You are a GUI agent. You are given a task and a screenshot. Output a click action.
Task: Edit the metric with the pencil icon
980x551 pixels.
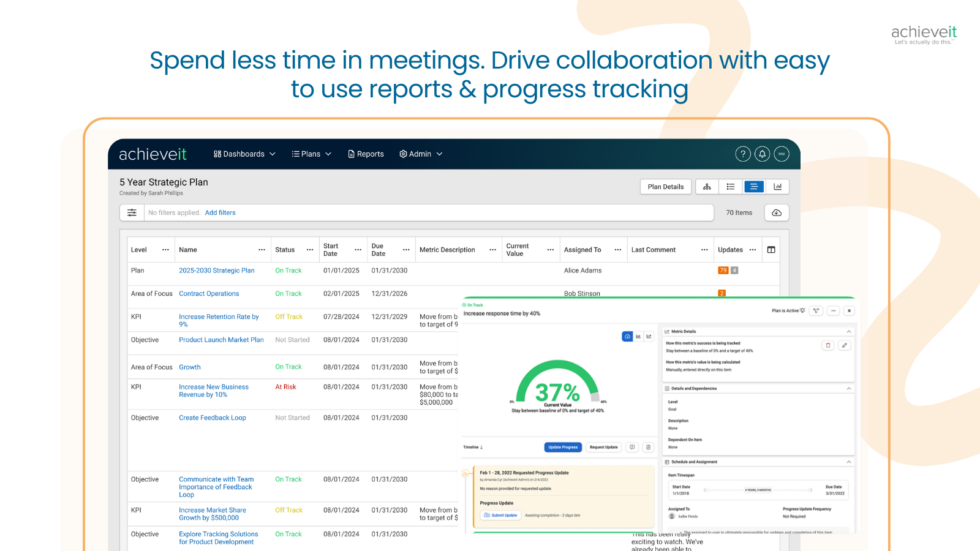[844, 345]
